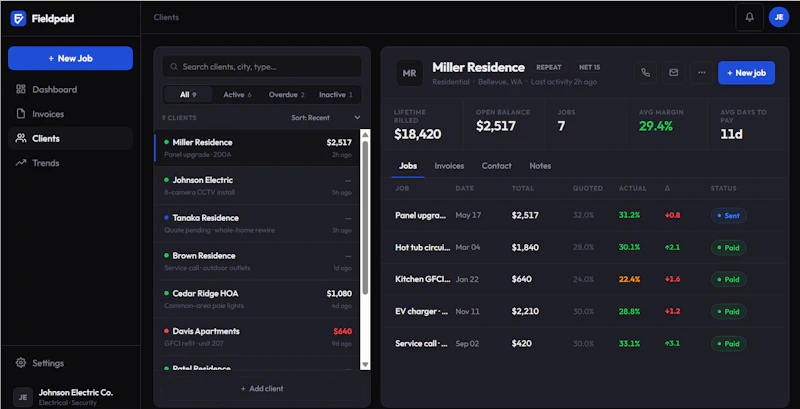This screenshot has width=800, height=409.
Task: Open the Kitchen GFCI job
Action: [x=585, y=279]
